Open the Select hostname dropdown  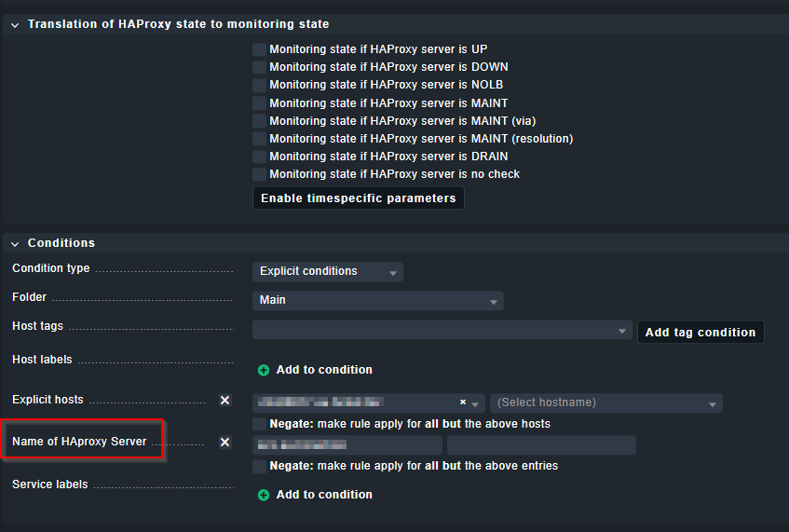click(x=605, y=402)
